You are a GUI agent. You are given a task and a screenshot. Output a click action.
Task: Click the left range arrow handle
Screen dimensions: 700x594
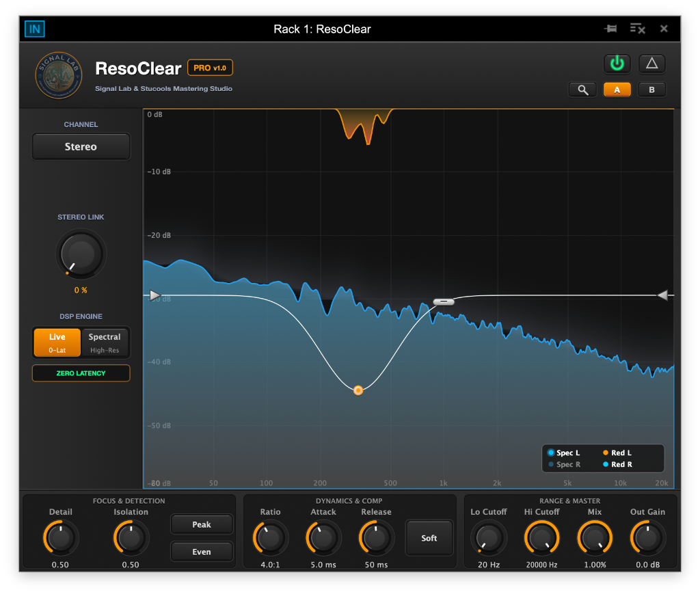154,295
